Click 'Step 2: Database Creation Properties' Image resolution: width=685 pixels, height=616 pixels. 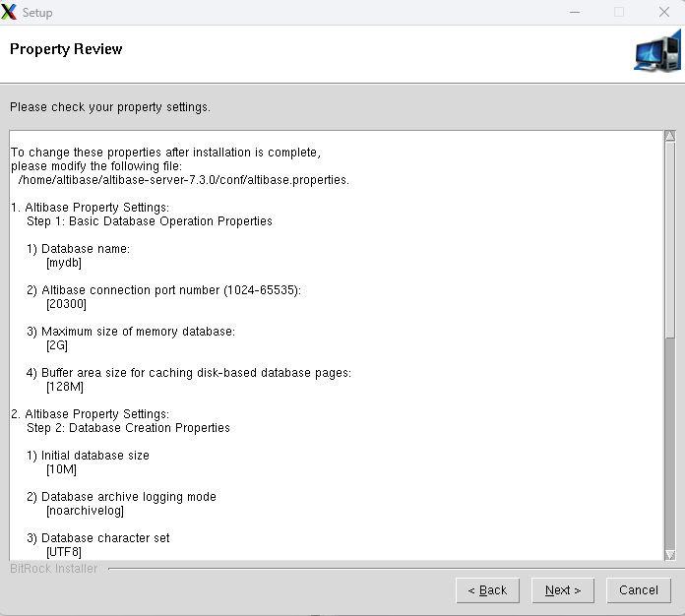click(x=128, y=428)
